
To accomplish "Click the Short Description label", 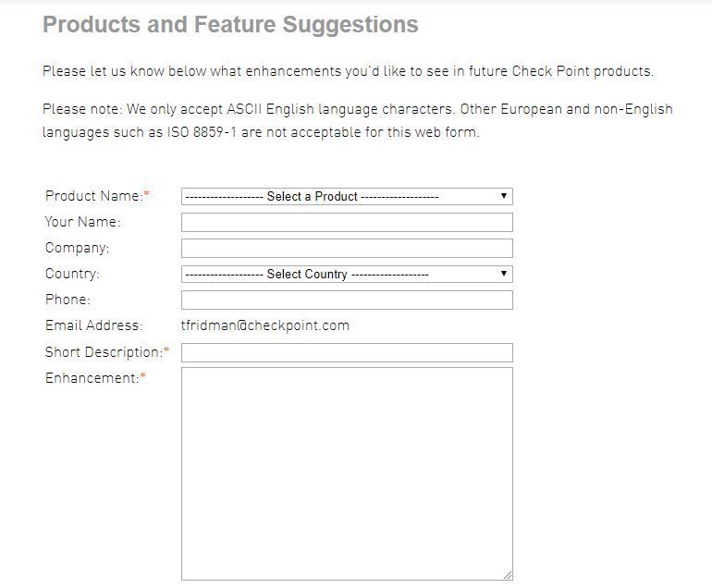I will pos(104,352).
